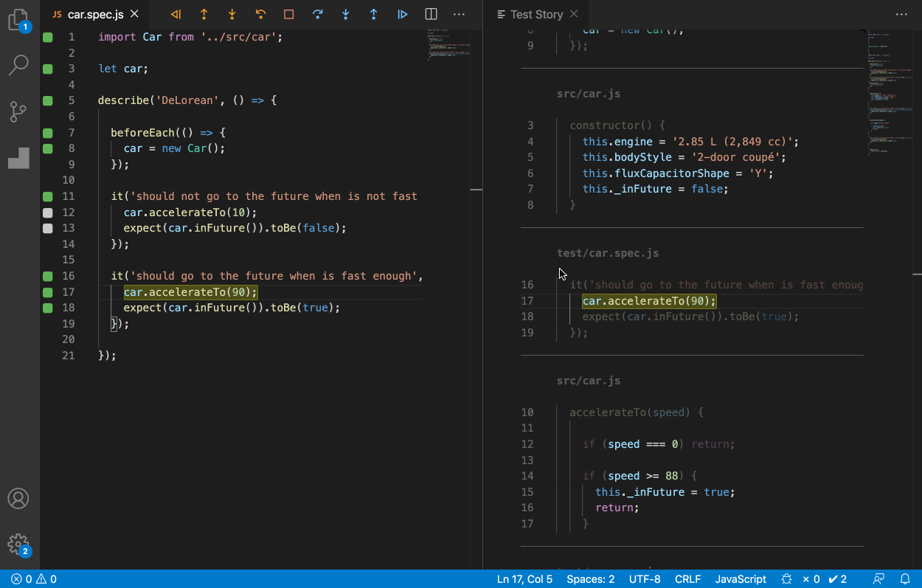The height and width of the screenshot is (588, 922).
Task: Click the test/car.spec.js heading in Test Story
Action: click(608, 253)
